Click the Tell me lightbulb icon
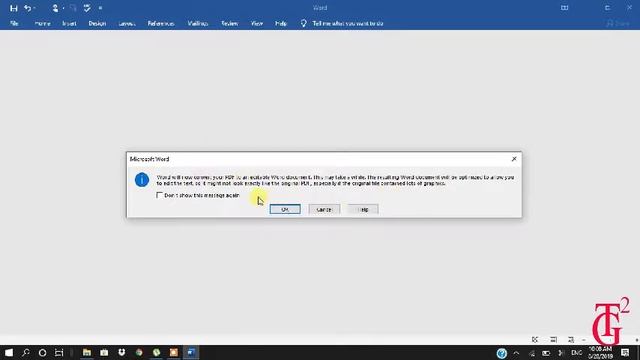This screenshot has width=640, height=360. (304, 24)
